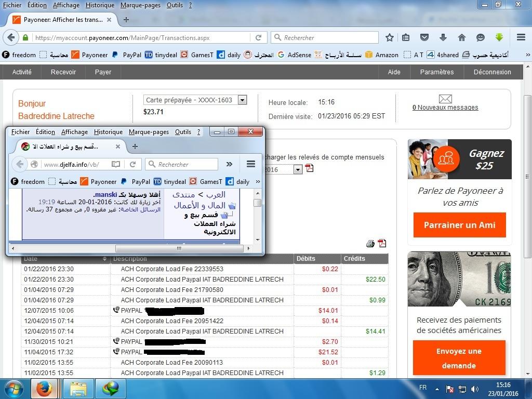Open the downloads arrow in Payoneer window toolbar
This screenshot has width=532, height=399.
[443, 37]
